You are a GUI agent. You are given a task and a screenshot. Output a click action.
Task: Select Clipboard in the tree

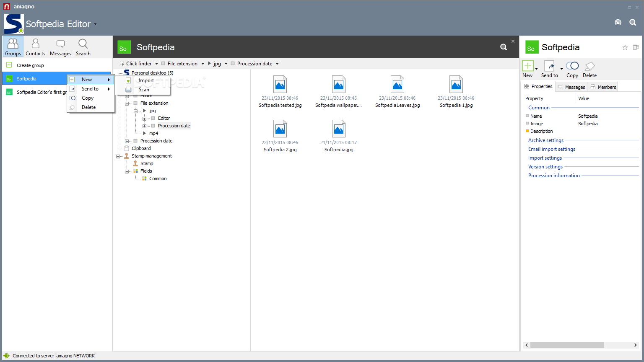[x=141, y=148]
